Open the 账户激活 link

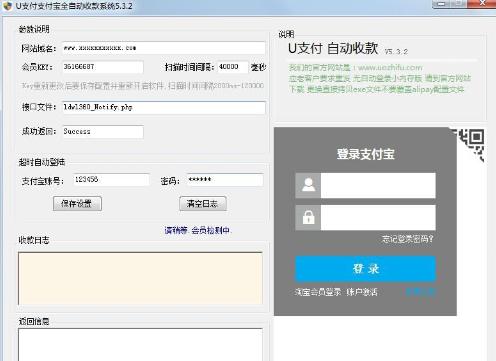click(x=362, y=292)
